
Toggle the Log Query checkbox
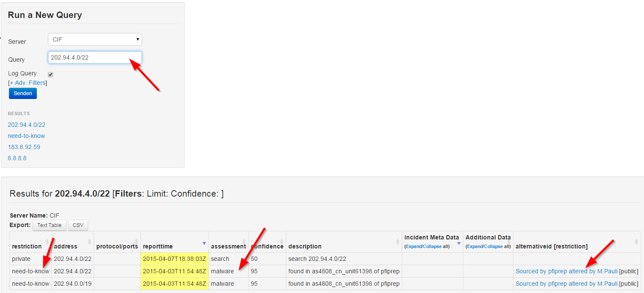pos(50,75)
